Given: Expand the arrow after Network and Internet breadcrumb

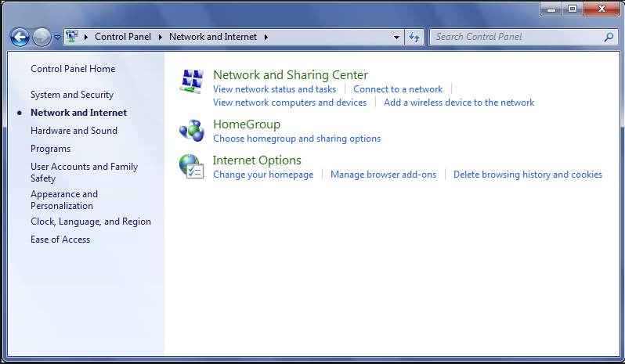Looking at the screenshot, I should click(x=266, y=37).
